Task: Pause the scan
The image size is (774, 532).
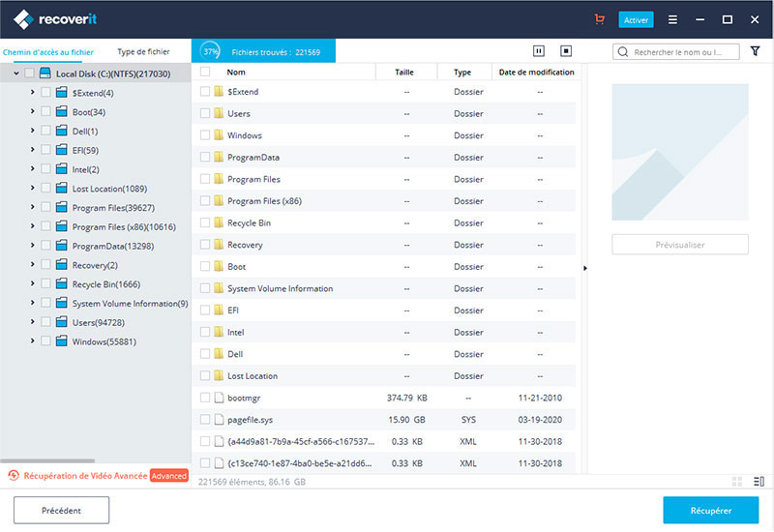Action: click(x=539, y=51)
